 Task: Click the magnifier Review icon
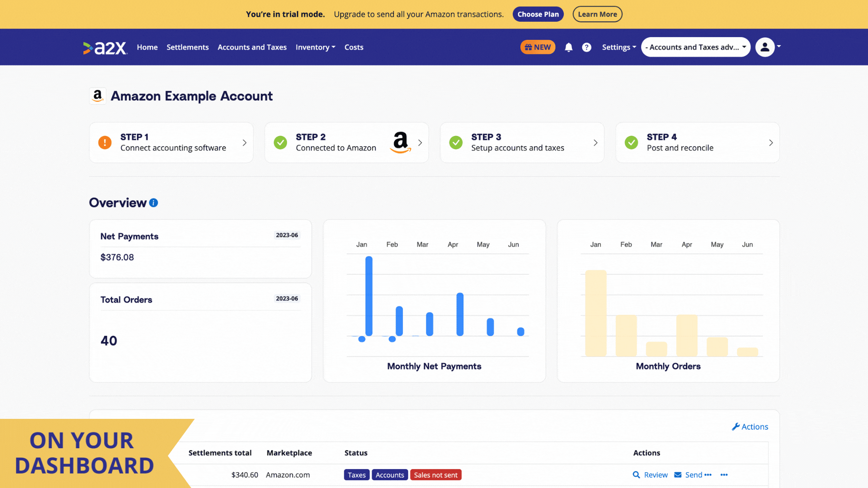tap(637, 475)
